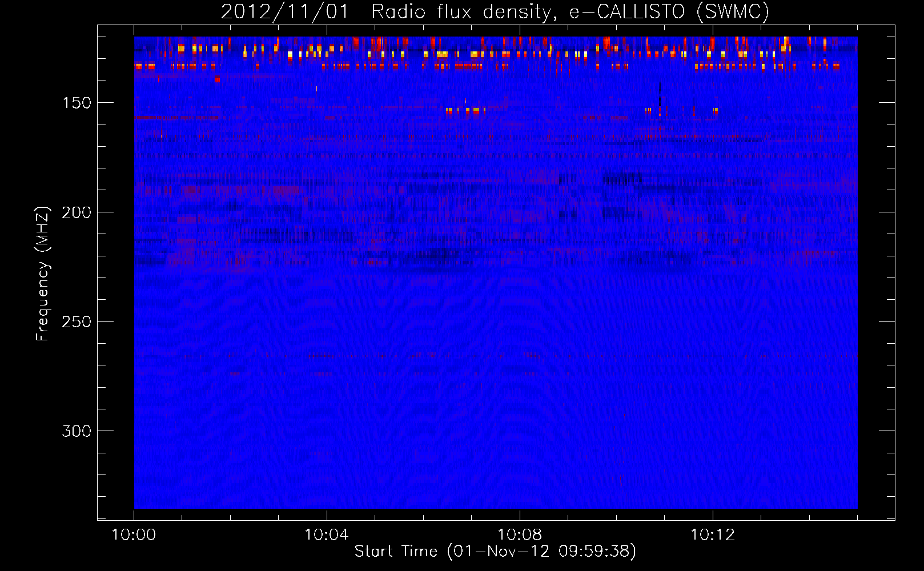Click the 'Frequency (MHZ)' axis label
The height and width of the screenshot is (571, 924).
tap(43, 274)
